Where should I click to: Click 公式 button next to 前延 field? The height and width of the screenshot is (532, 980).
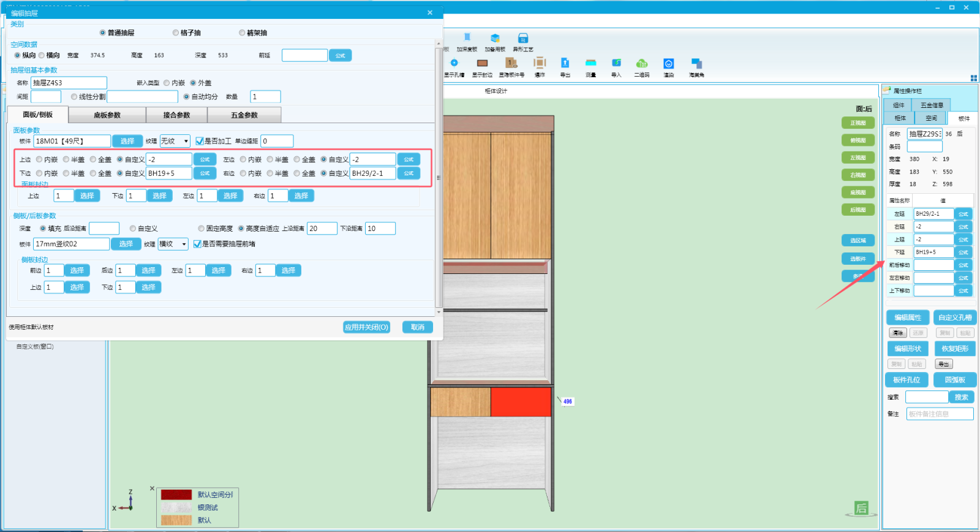click(x=340, y=56)
